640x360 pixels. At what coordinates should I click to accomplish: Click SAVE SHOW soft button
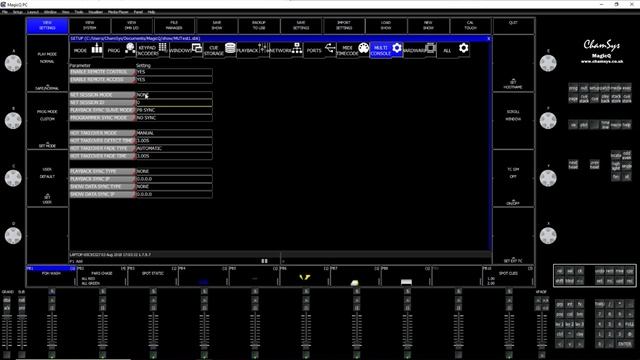pos(217,26)
